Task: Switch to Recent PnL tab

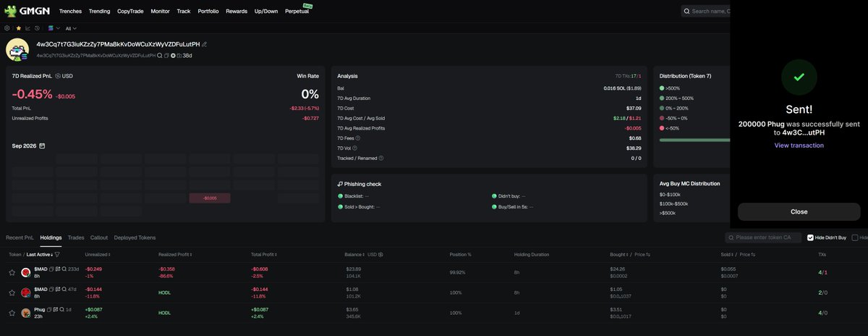Action: 20,238
